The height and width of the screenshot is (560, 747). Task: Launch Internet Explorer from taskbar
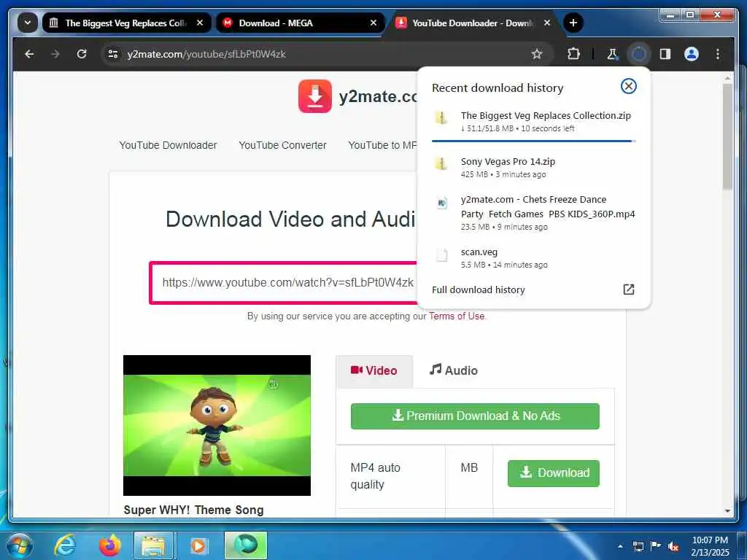65,545
